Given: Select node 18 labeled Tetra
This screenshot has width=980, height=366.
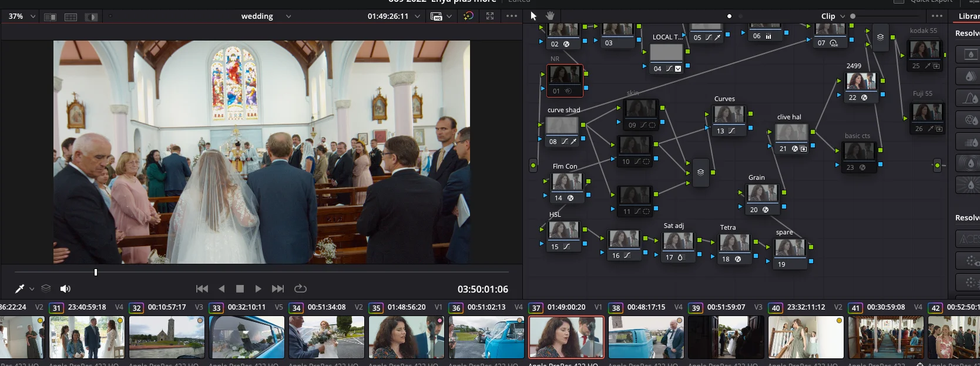Looking at the screenshot, I should pos(734,249).
